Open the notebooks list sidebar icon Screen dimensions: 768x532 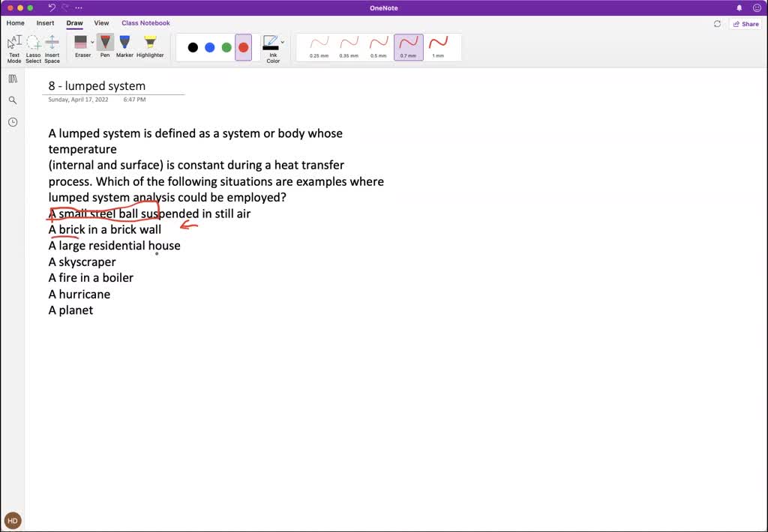pyautogui.click(x=12, y=78)
